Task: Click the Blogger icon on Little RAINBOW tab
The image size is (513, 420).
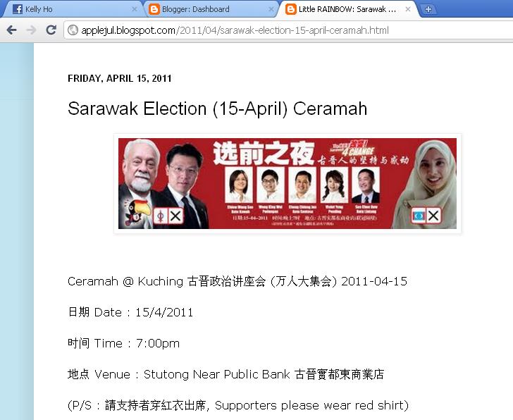Action: [290, 9]
